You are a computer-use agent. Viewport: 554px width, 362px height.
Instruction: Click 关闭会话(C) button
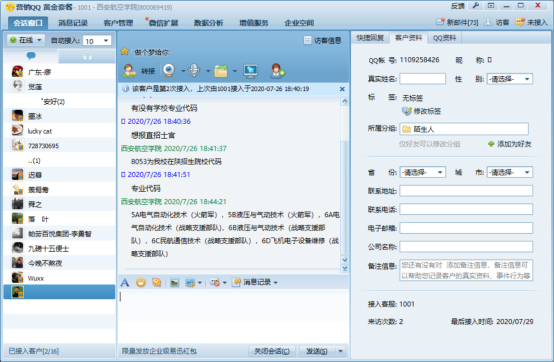click(272, 351)
